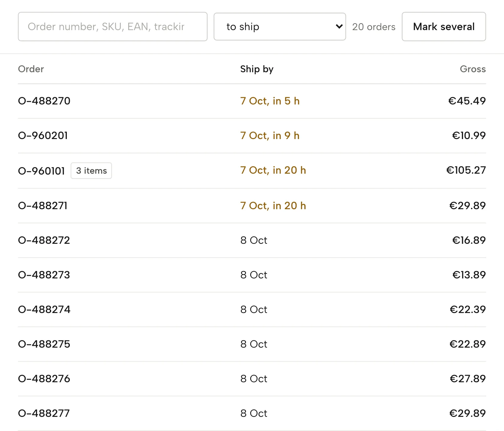Open order O-488272
504x431 pixels.
(44, 240)
